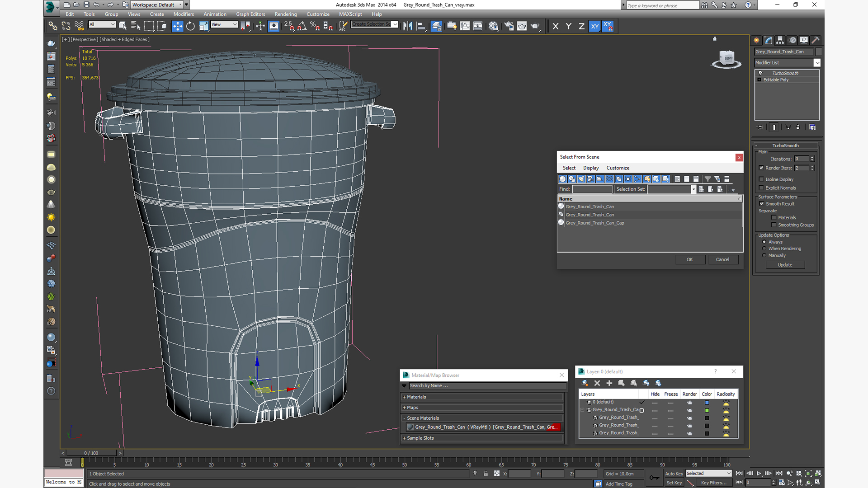
Task: Select When Rendering update option
Action: tap(764, 249)
